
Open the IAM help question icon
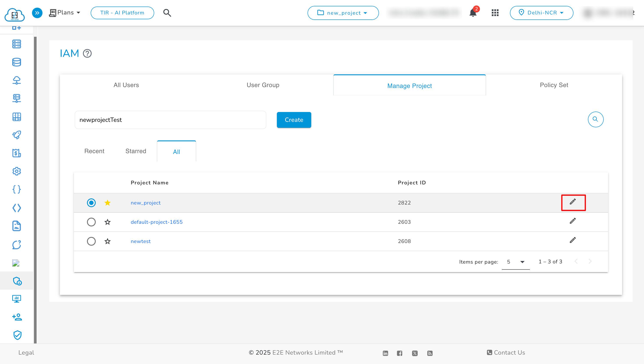[x=87, y=53]
